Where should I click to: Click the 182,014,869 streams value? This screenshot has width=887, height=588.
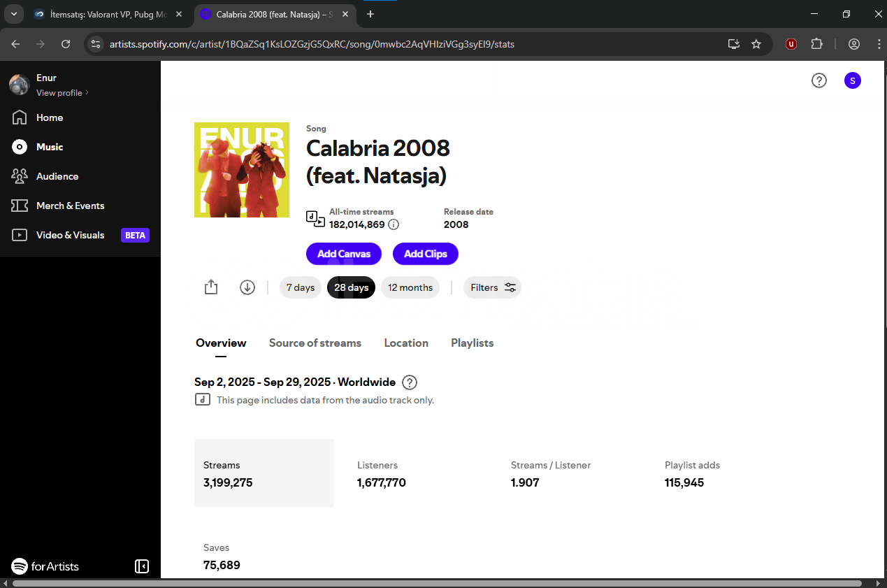coord(357,224)
